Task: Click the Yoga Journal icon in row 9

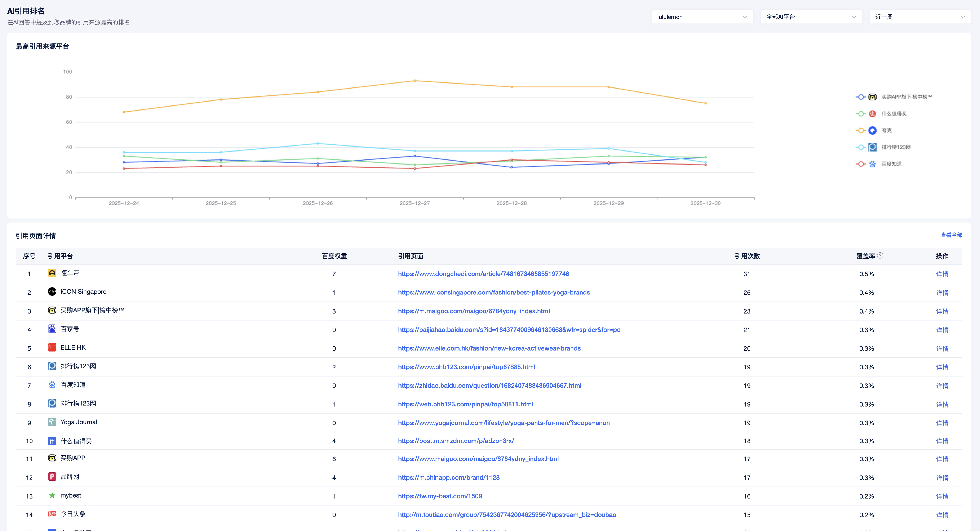Action: (x=52, y=422)
